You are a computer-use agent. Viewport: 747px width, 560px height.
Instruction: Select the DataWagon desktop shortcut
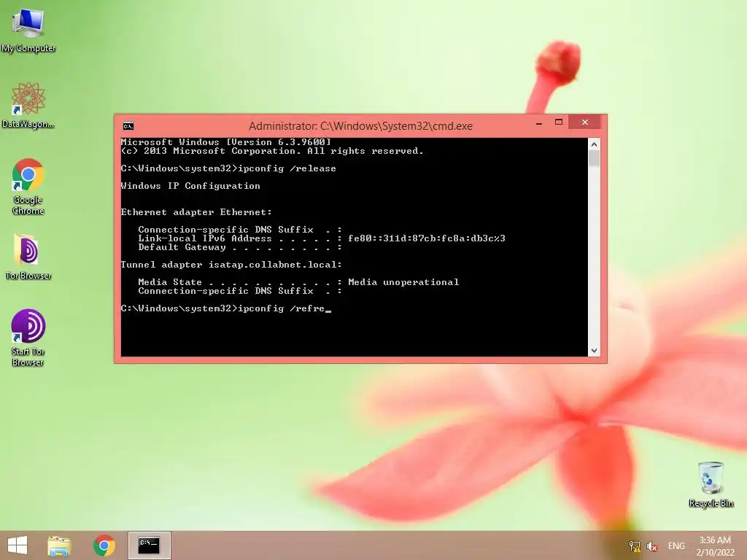[x=28, y=106]
